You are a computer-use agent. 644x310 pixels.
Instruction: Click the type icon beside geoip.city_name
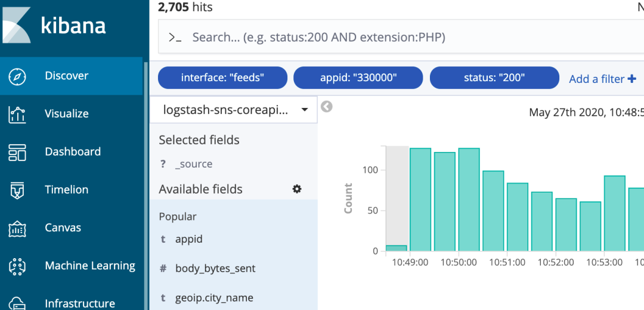pos(163,298)
